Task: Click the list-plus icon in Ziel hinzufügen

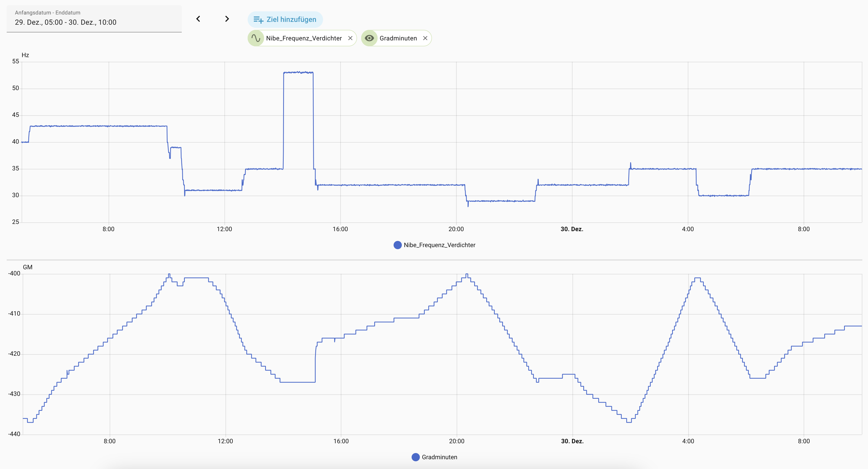Action: pos(258,20)
